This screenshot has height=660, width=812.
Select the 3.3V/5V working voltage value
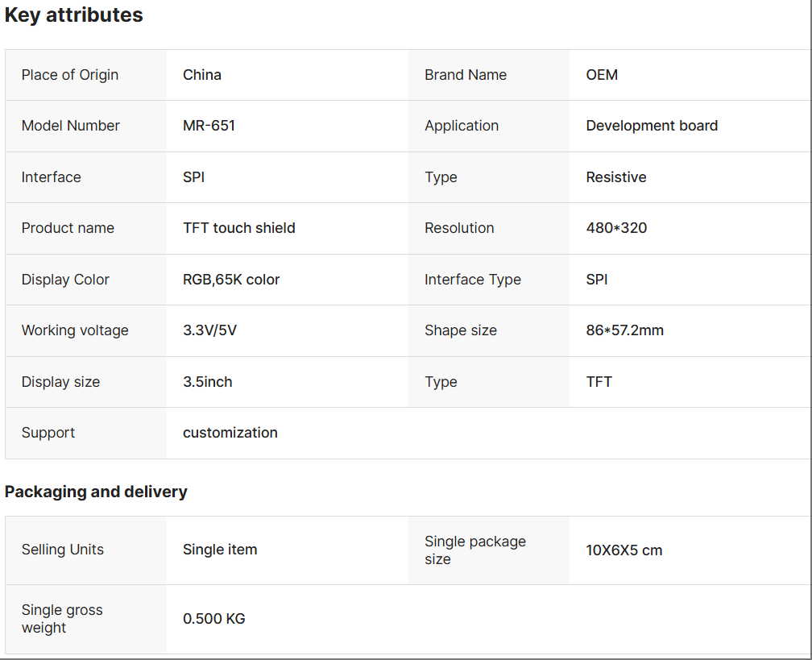pyautogui.click(x=209, y=330)
